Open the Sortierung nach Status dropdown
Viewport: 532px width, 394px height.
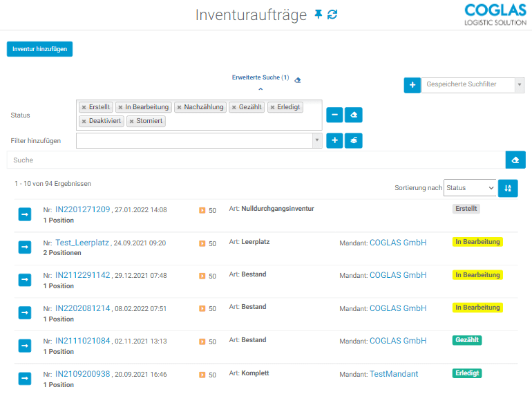coord(471,188)
